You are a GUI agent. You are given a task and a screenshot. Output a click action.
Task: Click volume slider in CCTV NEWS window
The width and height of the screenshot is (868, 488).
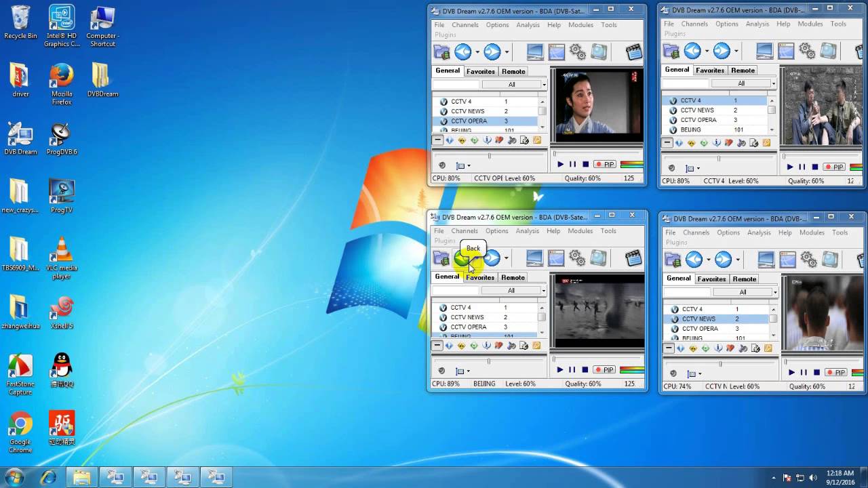pos(720,364)
